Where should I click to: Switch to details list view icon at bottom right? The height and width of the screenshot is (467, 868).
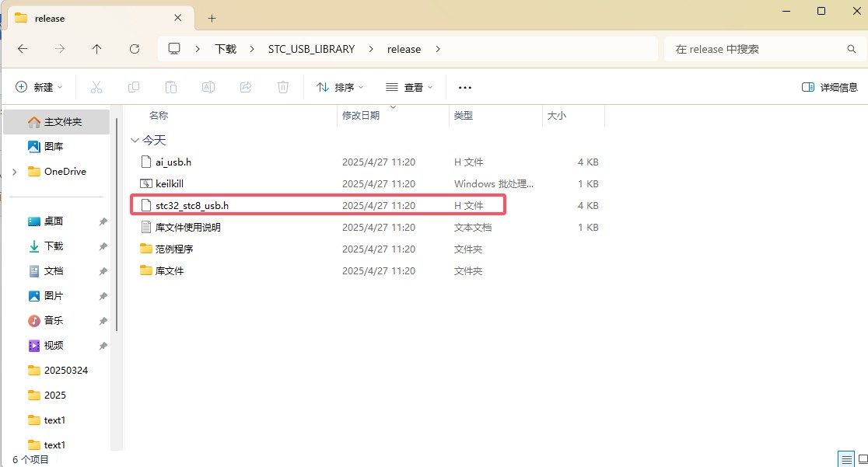coord(846,459)
